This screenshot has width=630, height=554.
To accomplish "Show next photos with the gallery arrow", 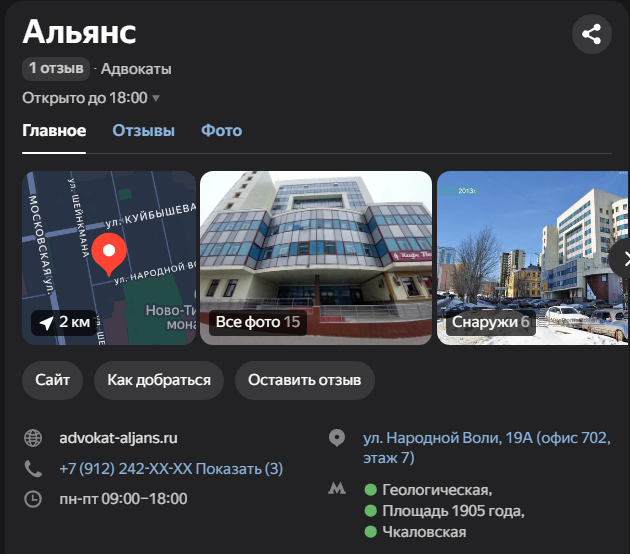I will coord(621,258).
